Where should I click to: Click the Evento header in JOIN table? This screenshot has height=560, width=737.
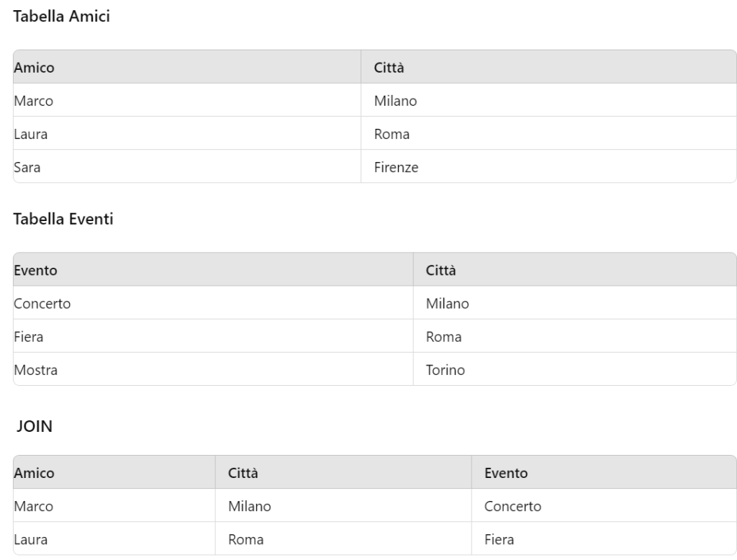506,474
